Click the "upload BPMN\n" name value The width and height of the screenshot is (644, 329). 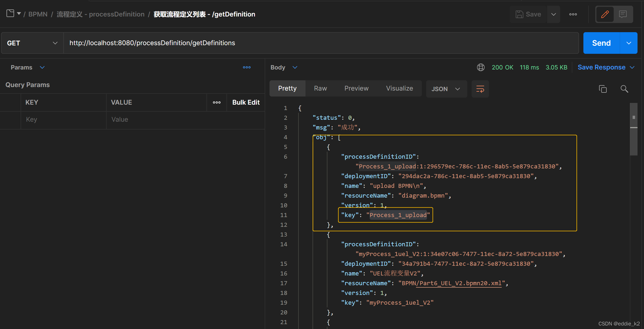coord(396,186)
